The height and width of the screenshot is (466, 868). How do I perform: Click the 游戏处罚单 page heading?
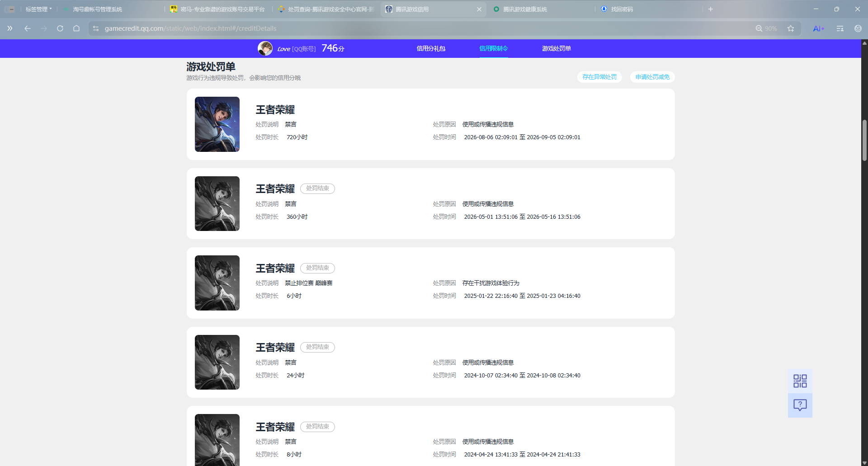pos(211,67)
